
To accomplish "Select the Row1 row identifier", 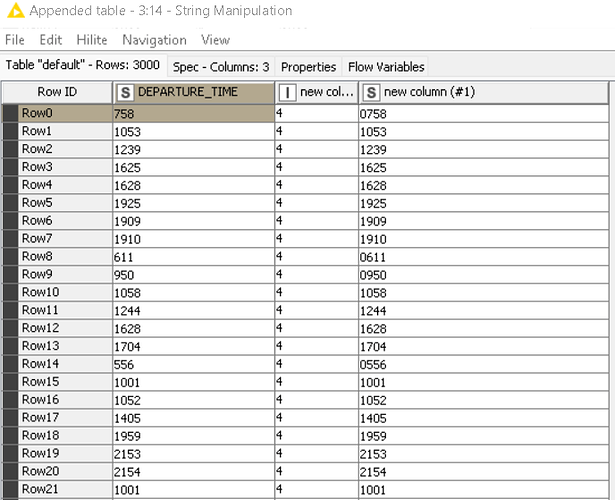I will (65, 131).
